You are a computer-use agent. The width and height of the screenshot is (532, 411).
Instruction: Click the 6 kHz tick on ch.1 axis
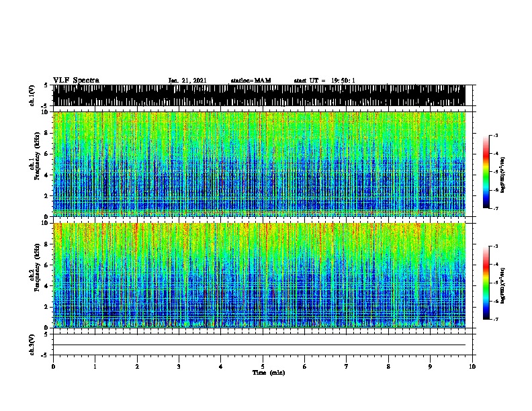click(x=47, y=154)
